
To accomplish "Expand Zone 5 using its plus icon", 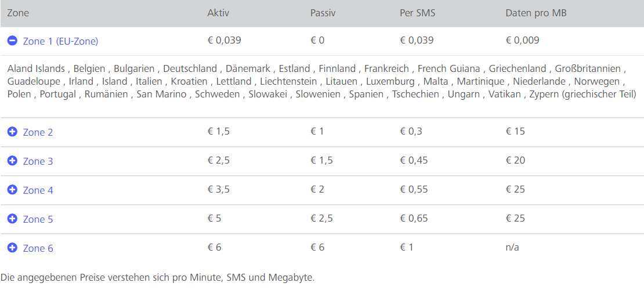I will coord(12,219).
